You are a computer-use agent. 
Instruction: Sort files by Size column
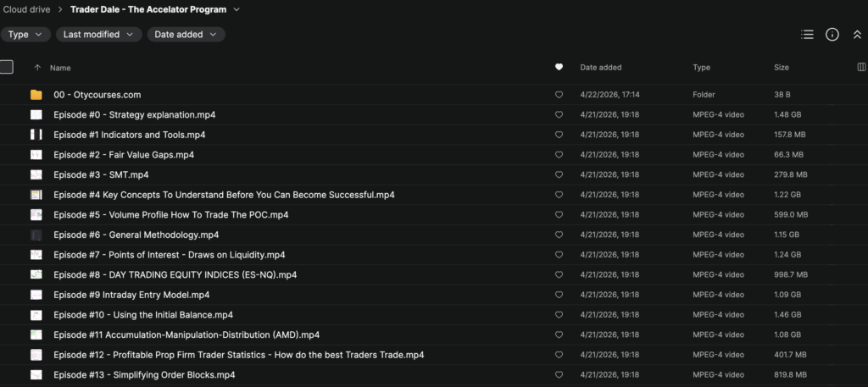pyautogui.click(x=781, y=68)
